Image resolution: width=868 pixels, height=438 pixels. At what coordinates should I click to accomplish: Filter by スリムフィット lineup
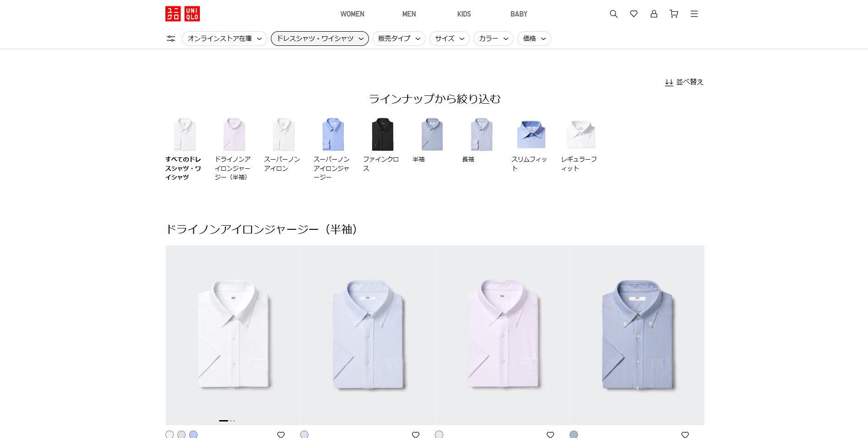pyautogui.click(x=531, y=145)
